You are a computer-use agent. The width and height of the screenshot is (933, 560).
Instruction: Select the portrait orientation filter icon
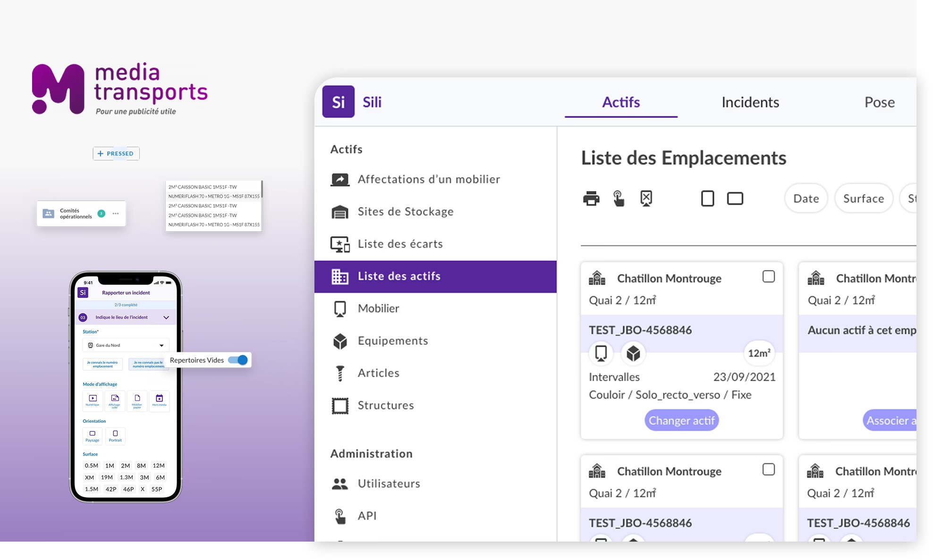[707, 199]
